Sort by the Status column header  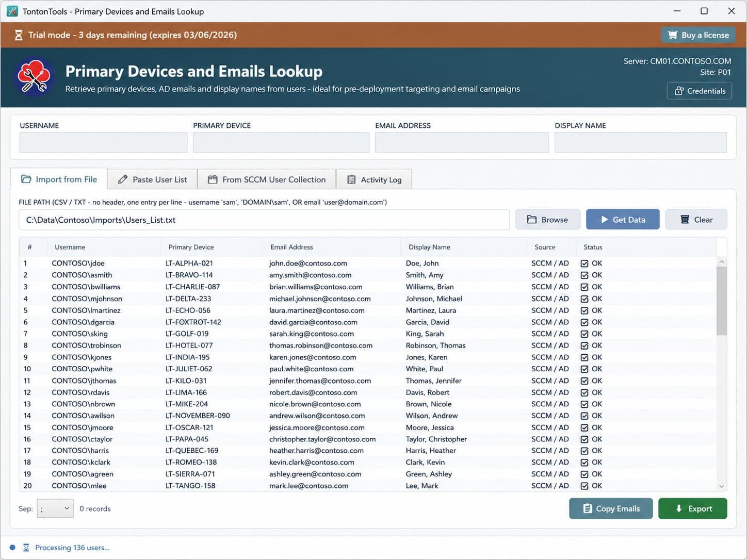(x=646, y=247)
